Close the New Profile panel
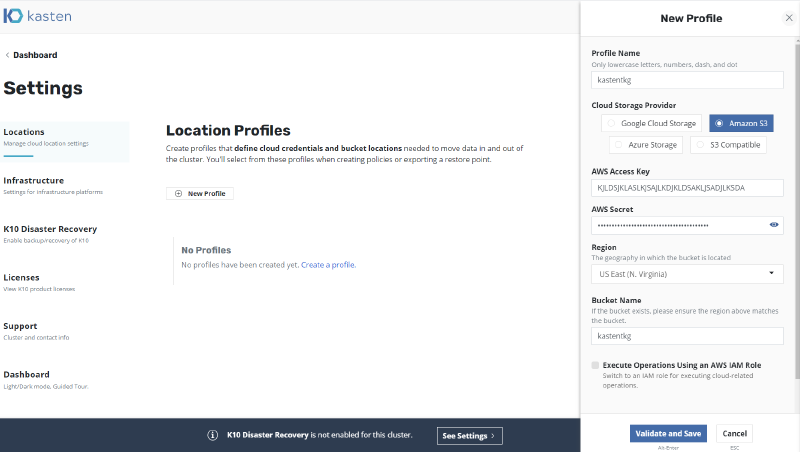The width and height of the screenshot is (800, 452). pyautogui.click(x=789, y=18)
